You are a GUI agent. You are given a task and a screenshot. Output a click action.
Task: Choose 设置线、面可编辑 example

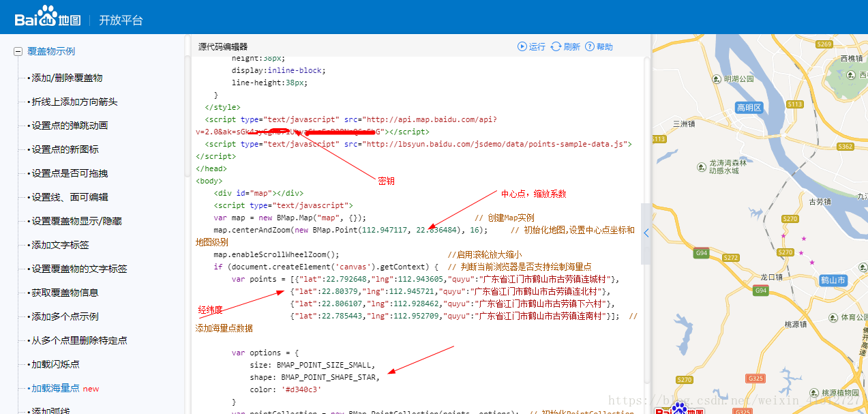[70, 197]
